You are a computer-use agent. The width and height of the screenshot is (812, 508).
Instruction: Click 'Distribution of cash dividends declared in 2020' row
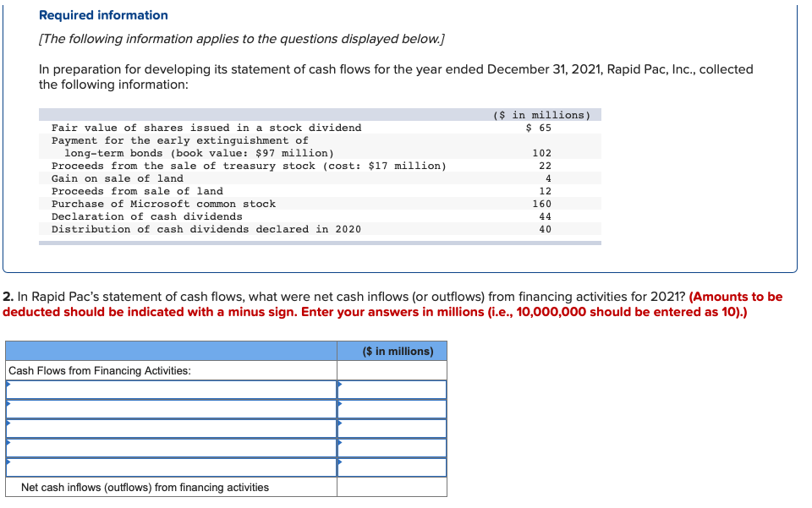tap(320, 229)
